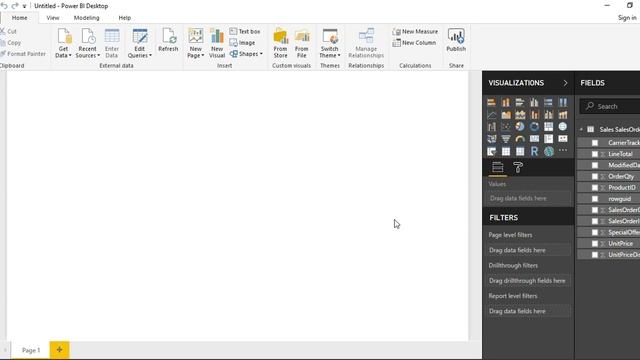Switch to the Modeling ribbon tab
640x360 pixels.
point(87,18)
